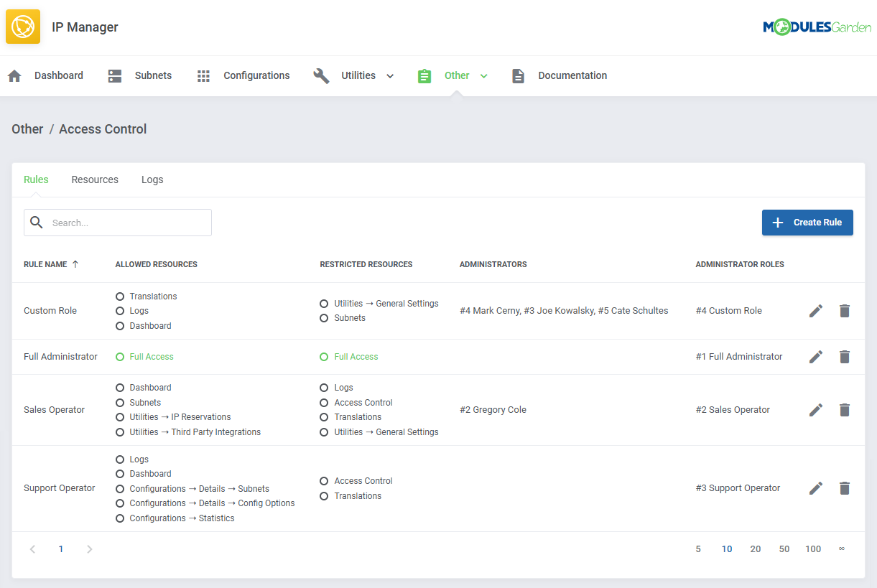Edit the Sales Operator rule
This screenshot has width=877, height=588.
point(816,410)
